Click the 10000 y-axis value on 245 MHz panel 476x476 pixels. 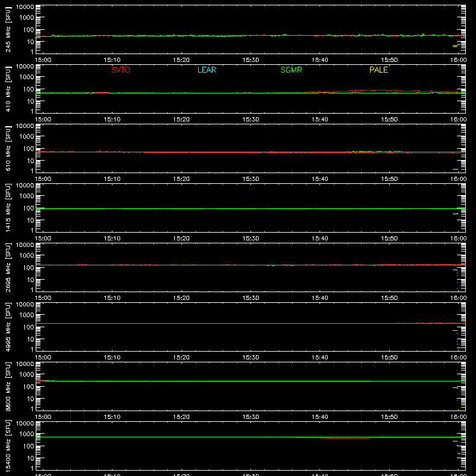(x=25, y=7)
